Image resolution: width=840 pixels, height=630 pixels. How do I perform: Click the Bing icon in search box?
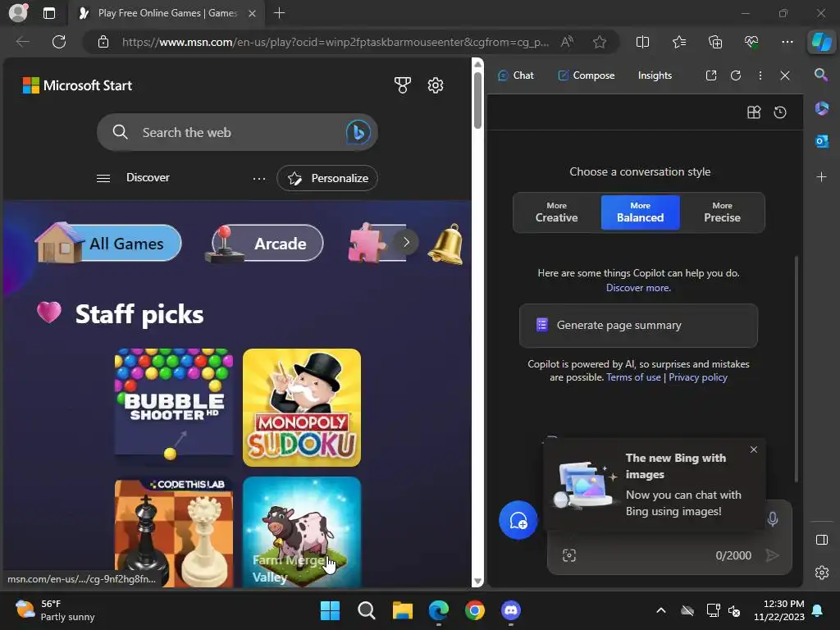point(358,132)
